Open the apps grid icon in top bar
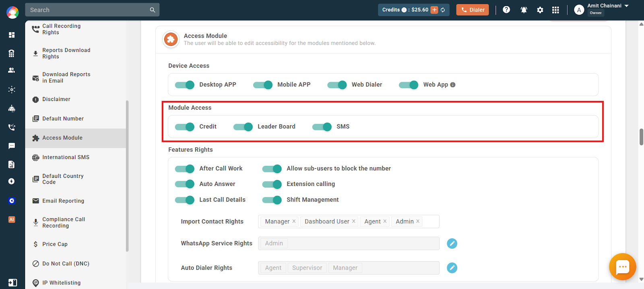 pyautogui.click(x=555, y=10)
